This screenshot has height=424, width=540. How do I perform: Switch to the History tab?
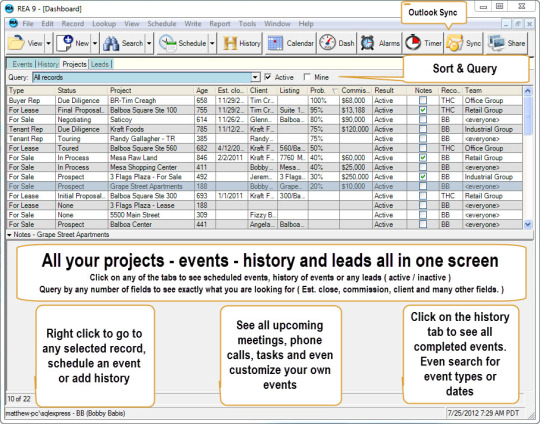pyautogui.click(x=48, y=64)
